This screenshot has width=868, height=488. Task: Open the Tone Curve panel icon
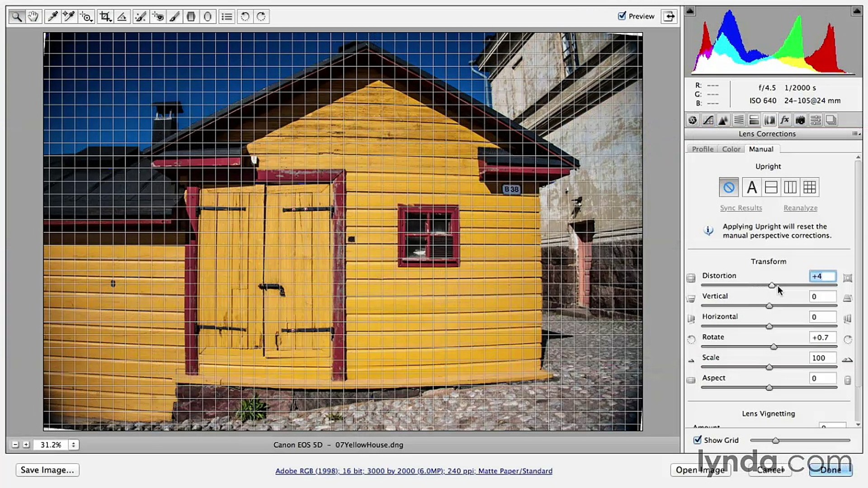click(x=708, y=120)
